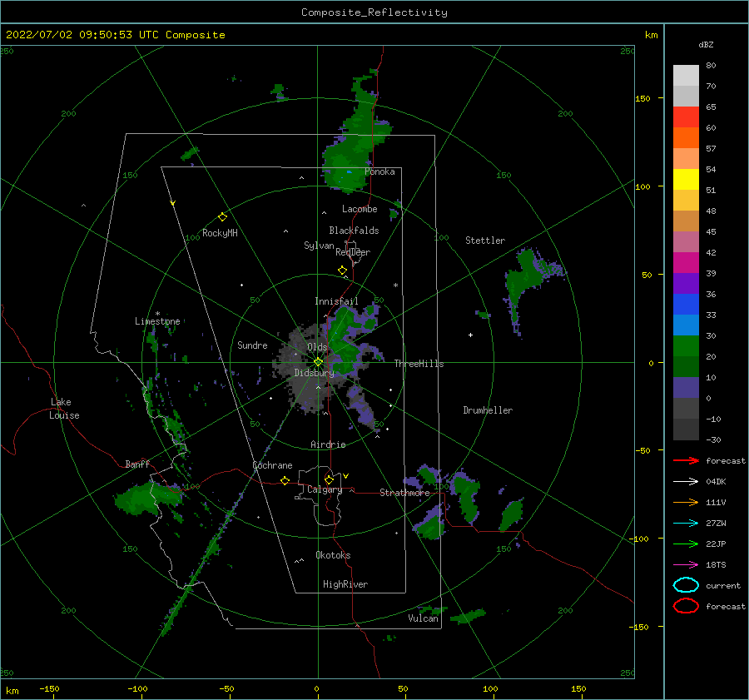Viewport: 749px width, 700px height.
Task: Click the white asterisk above Limestone
Action: pos(157,314)
